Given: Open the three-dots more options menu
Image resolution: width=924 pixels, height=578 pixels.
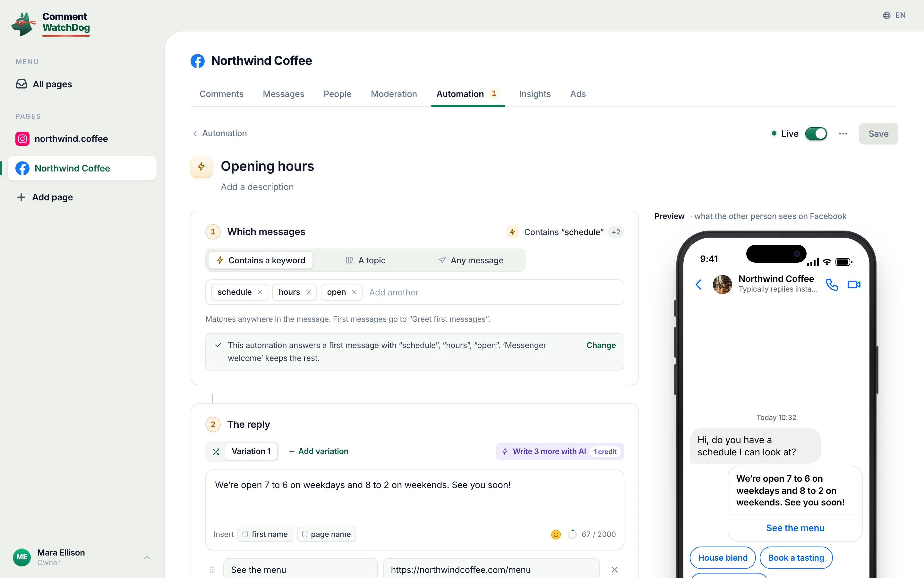Looking at the screenshot, I should pyautogui.click(x=843, y=134).
